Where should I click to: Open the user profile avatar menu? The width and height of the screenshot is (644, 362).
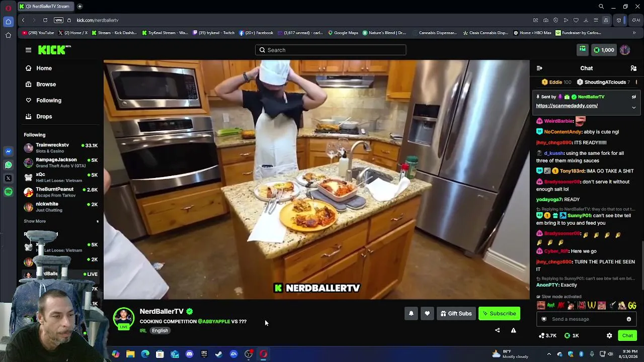(x=625, y=50)
